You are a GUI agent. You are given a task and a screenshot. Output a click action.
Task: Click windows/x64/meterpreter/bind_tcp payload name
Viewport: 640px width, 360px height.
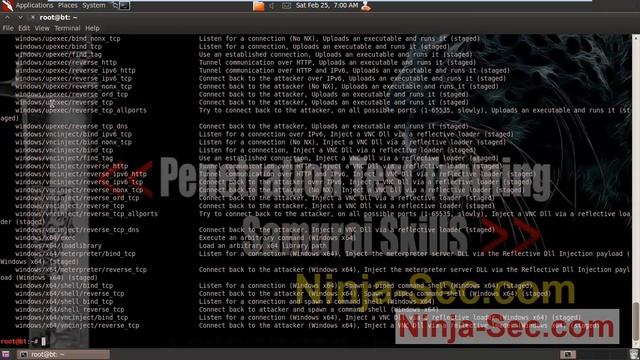pos(76,253)
